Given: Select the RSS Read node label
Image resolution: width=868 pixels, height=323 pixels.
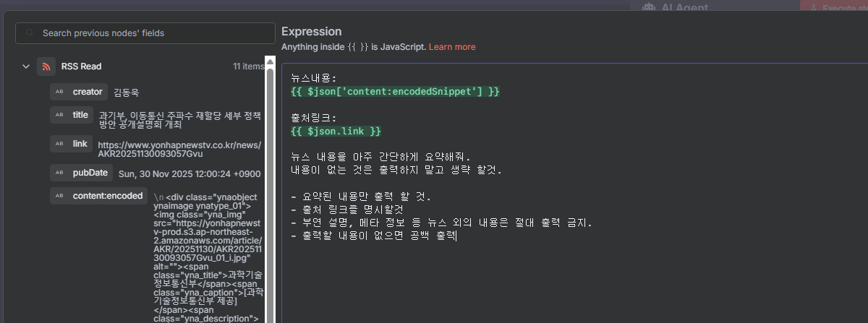Looking at the screenshot, I should pos(81,66).
